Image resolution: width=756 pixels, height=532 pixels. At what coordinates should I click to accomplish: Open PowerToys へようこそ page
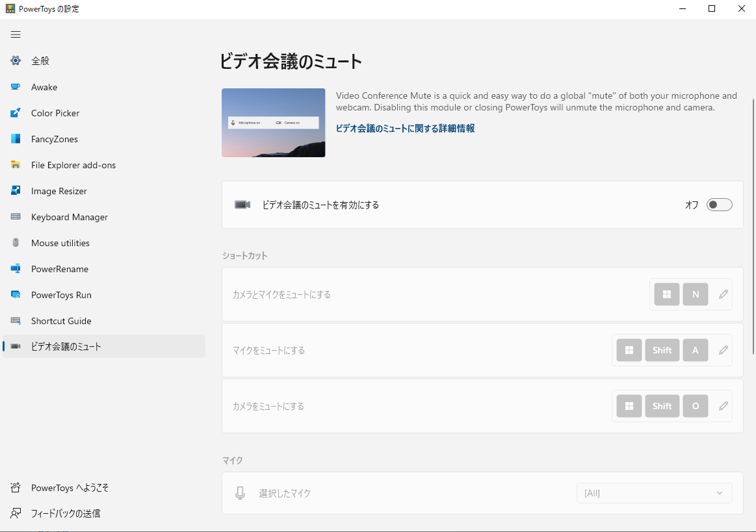pos(103,488)
